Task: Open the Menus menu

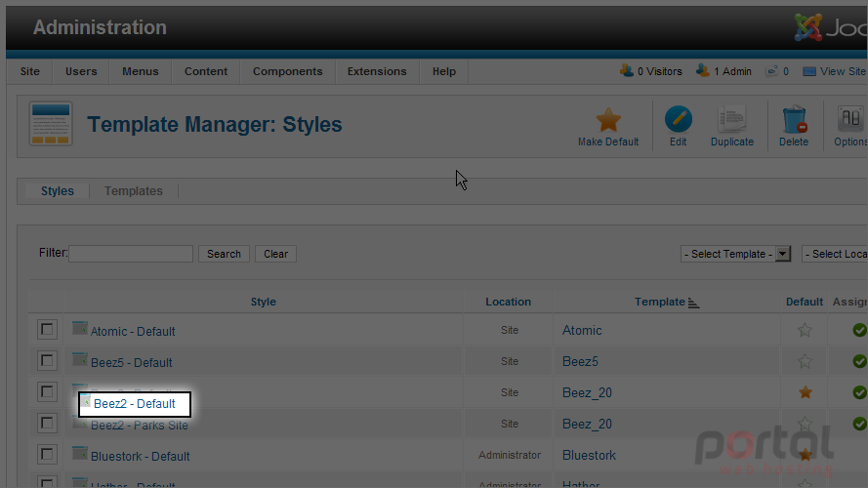Action: click(x=140, y=71)
